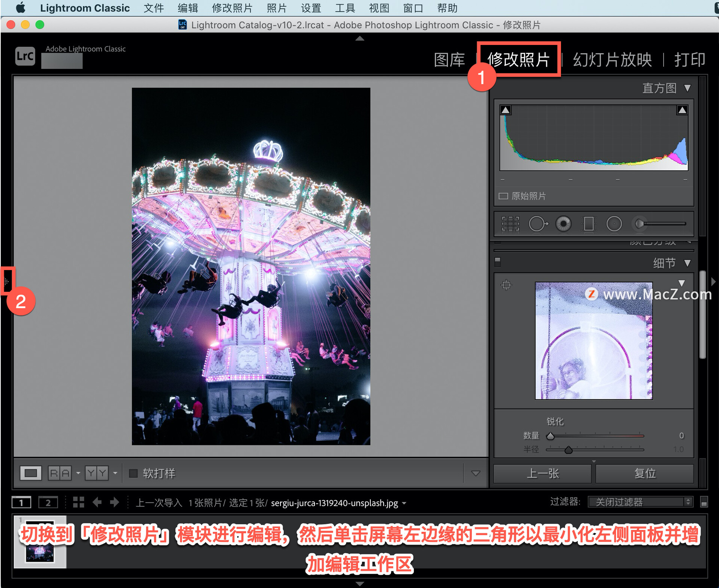Click the 上一次导入 source label
Screen dimensions: 719x588
[159, 503]
